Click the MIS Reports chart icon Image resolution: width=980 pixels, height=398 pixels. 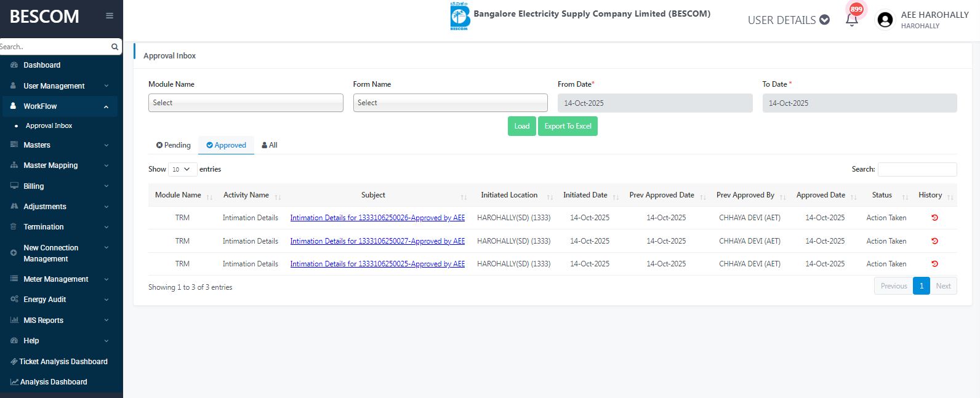coord(14,320)
